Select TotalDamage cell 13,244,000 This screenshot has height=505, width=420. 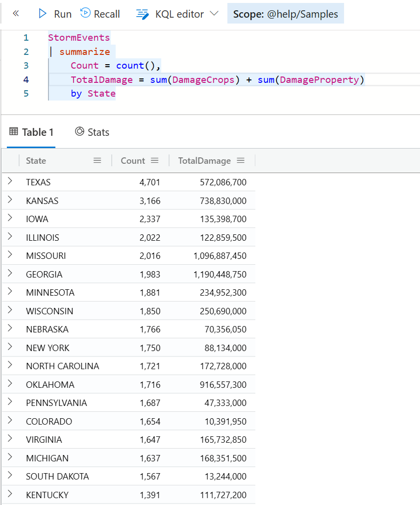coord(225,476)
